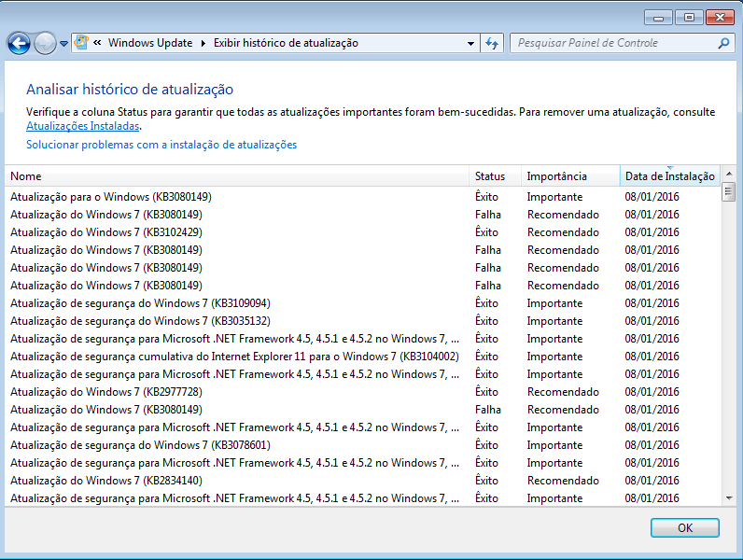Click the vertical scrollbar thumb
The image size is (743, 560).
pyautogui.click(x=729, y=192)
